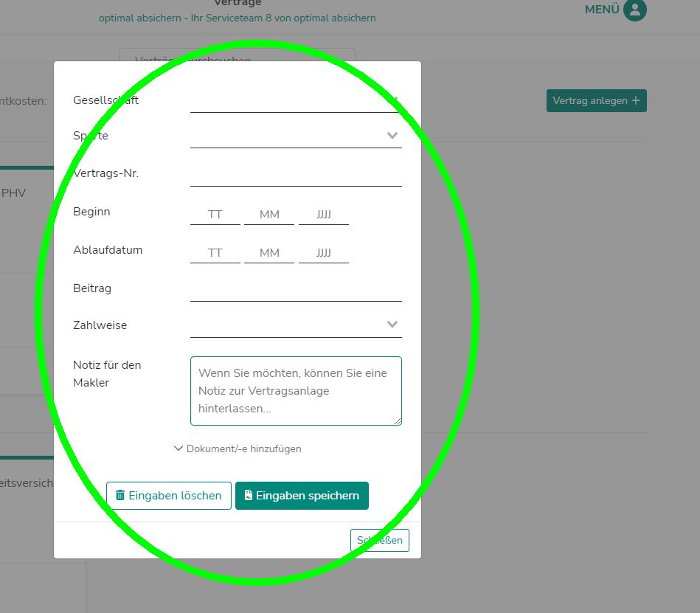Click the 'Gesellschaft' field label
Screen dimensions: 700x613
pyautogui.click(x=105, y=100)
